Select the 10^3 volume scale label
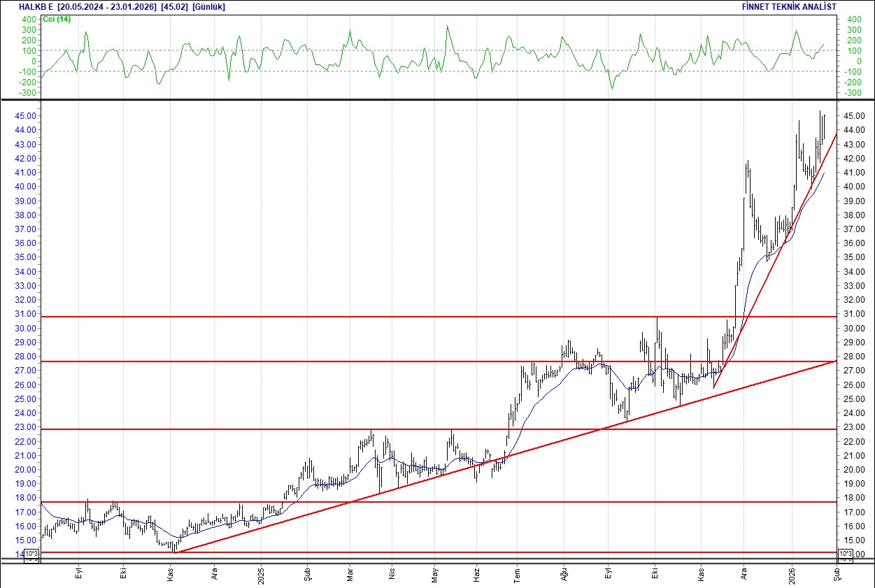This screenshot has width=875, height=588. (x=31, y=552)
